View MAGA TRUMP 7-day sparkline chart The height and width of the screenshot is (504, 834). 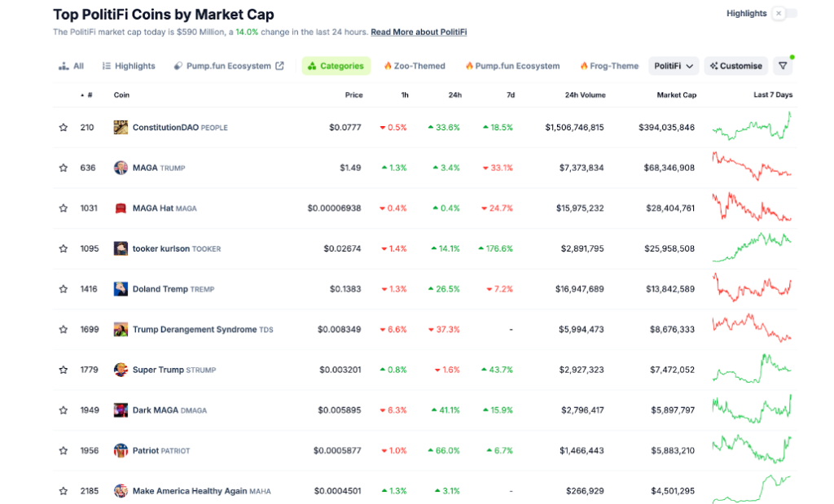[x=752, y=166]
